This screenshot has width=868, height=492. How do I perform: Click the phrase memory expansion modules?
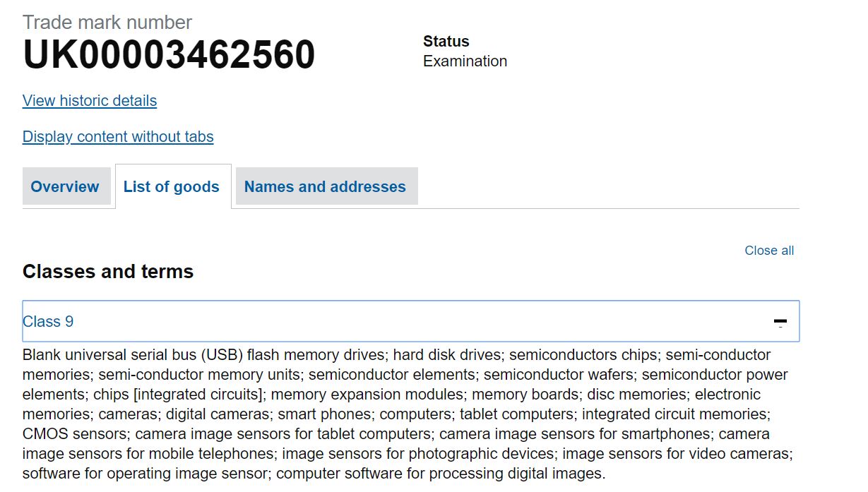click(367, 394)
